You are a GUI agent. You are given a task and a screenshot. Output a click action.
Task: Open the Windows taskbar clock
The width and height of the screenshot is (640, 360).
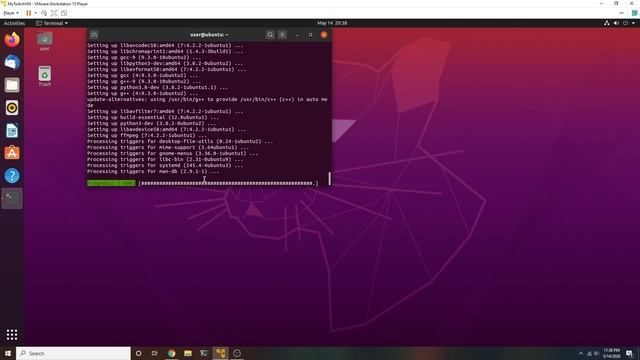click(x=611, y=353)
